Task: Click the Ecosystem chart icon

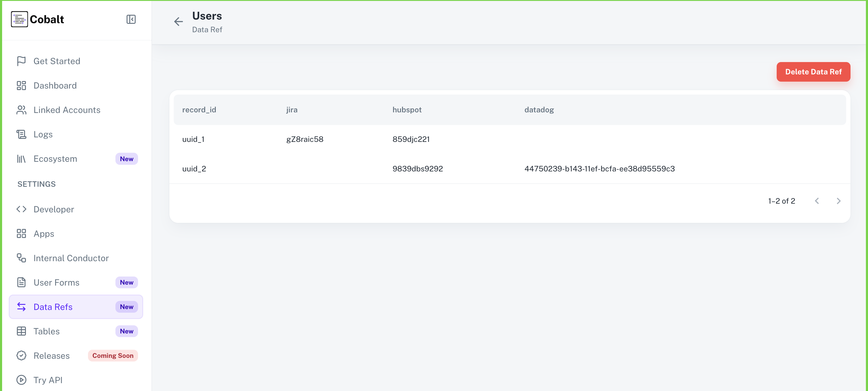Action: point(22,159)
